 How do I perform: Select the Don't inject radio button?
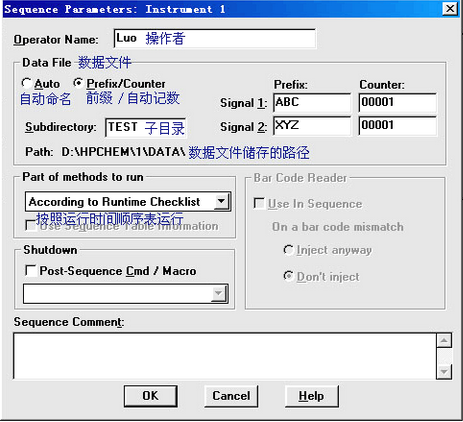pyautogui.click(x=288, y=276)
